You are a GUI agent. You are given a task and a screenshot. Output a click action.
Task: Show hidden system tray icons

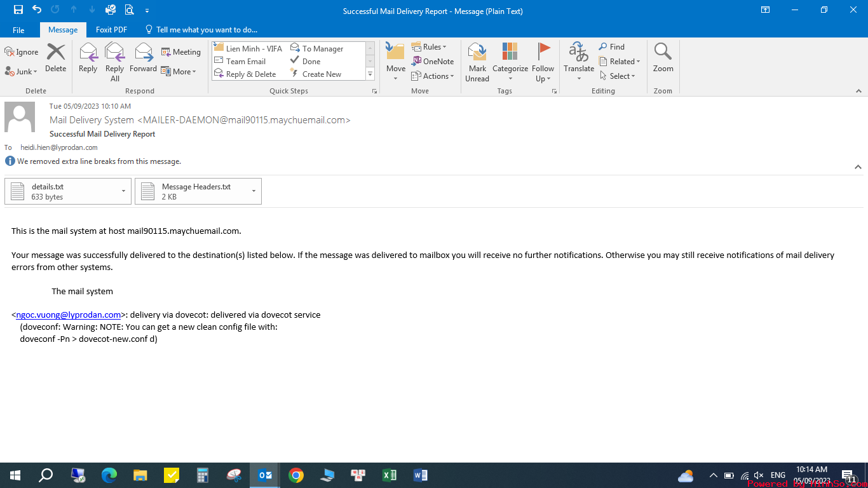coord(713,475)
